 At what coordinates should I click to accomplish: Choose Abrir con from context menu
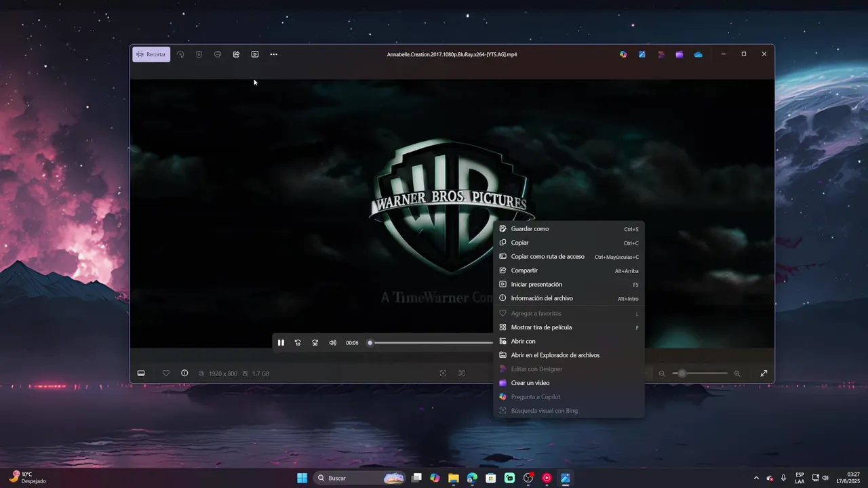click(568, 342)
